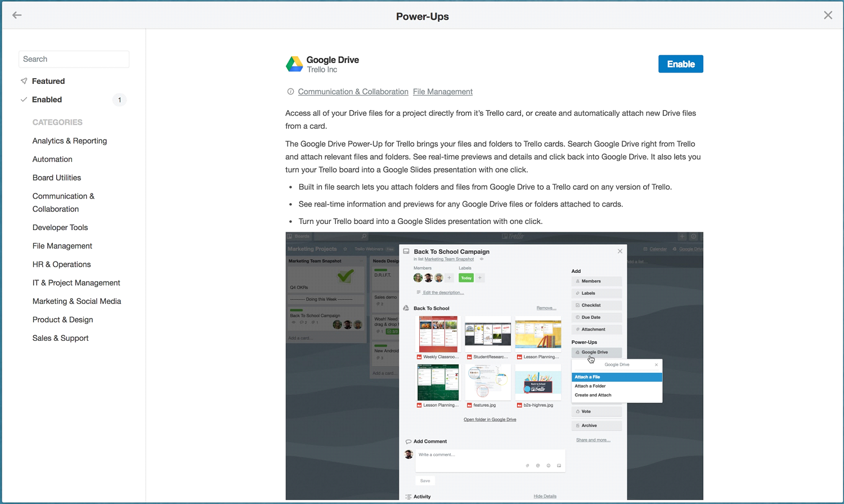
Task: Click the info icon beside the category links
Action: point(290,92)
